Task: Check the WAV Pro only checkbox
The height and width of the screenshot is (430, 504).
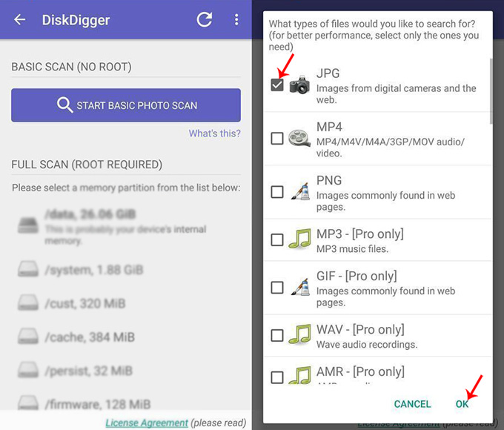Action: click(x=277, y=335)
